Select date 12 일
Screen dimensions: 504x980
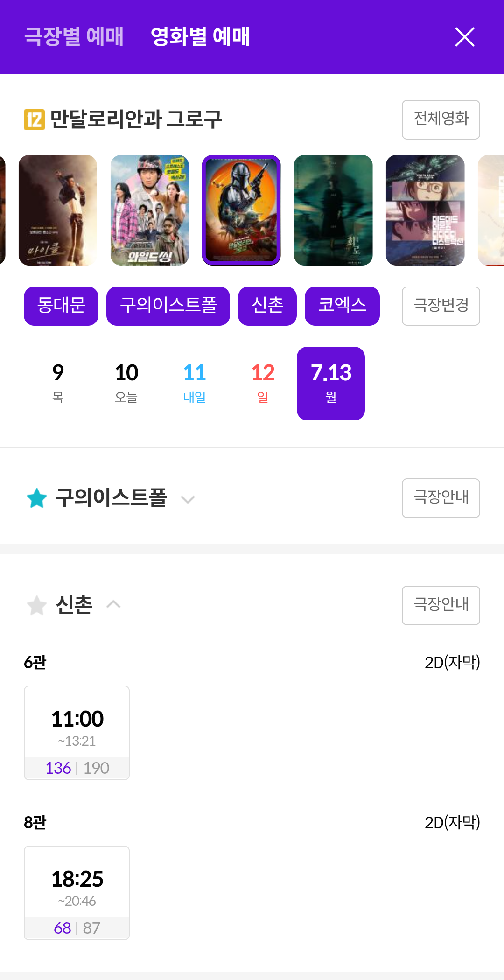pos(263,384)
